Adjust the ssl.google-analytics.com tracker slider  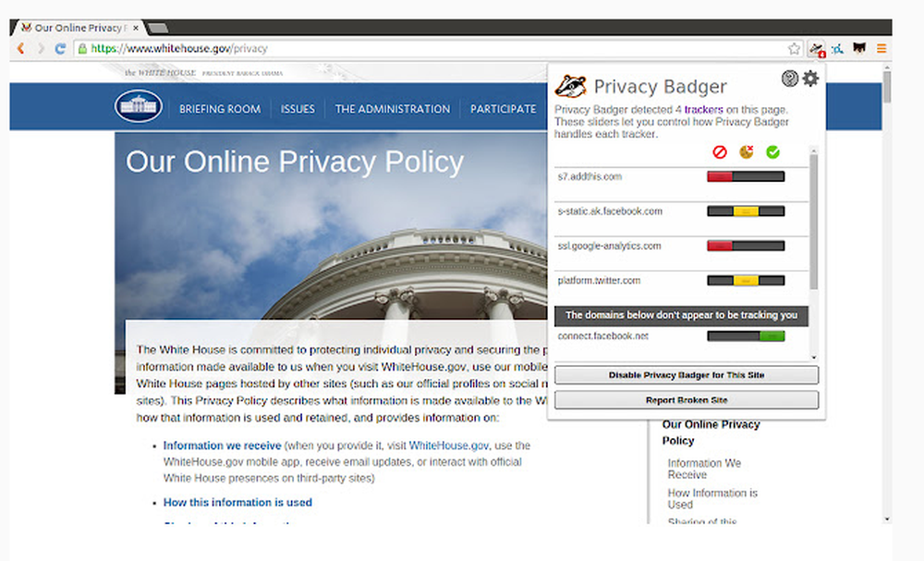pos(746,246)
